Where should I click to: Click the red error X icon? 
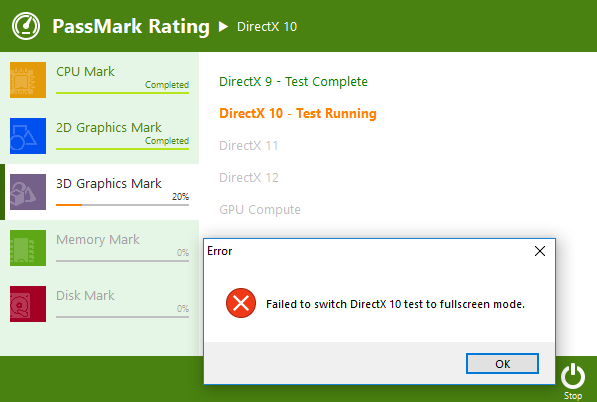[x=241, y=303]
